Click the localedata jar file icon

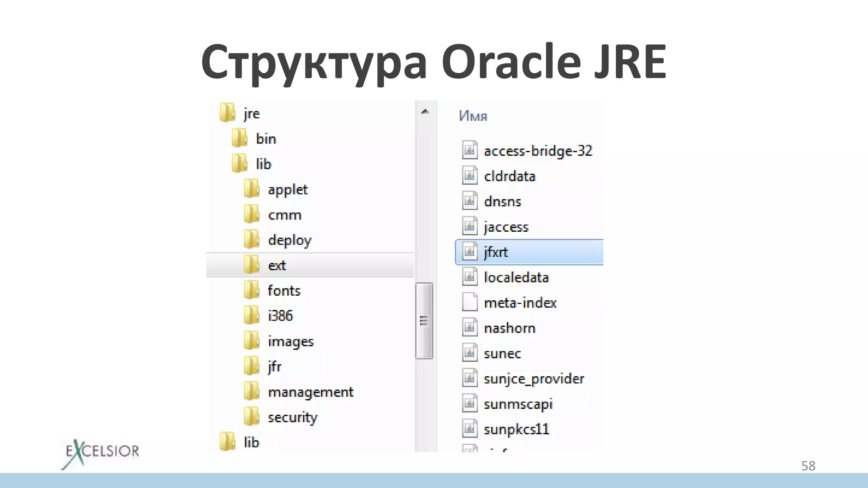(x=470, y=277)
